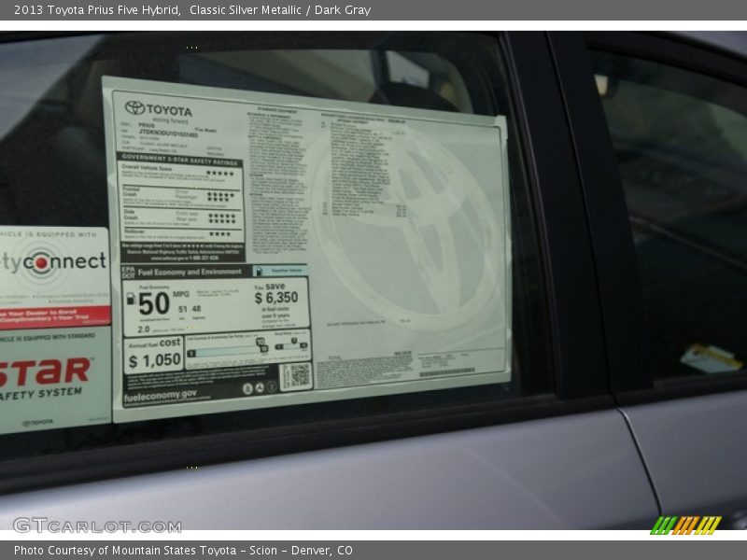Click the Toyota logo on the window sticker
747x560 pixels.
[x=158, y=110]
